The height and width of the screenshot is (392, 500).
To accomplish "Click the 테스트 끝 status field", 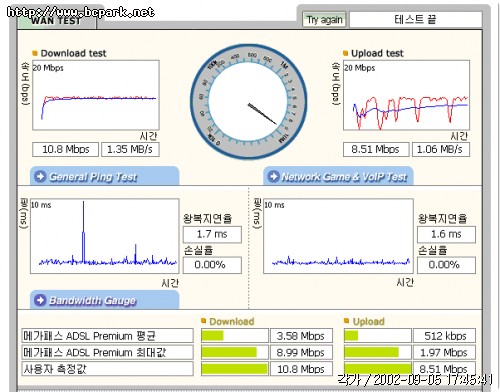I will point(415,20).
